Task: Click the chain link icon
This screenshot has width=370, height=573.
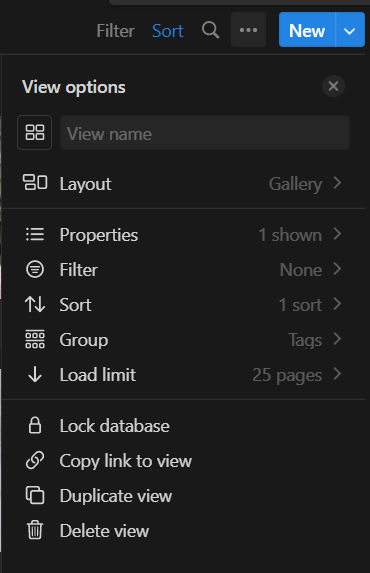Action: 35,460
